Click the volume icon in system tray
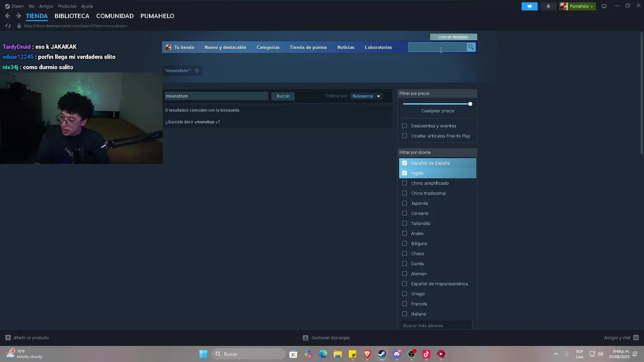 pos(600,354)
